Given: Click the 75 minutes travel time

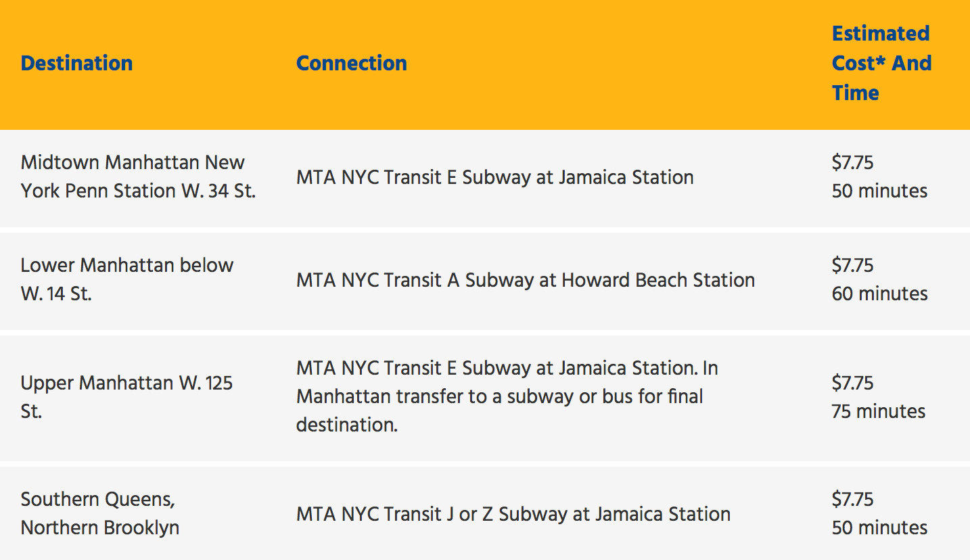Looking at the screenshot, I should [878, 411].
